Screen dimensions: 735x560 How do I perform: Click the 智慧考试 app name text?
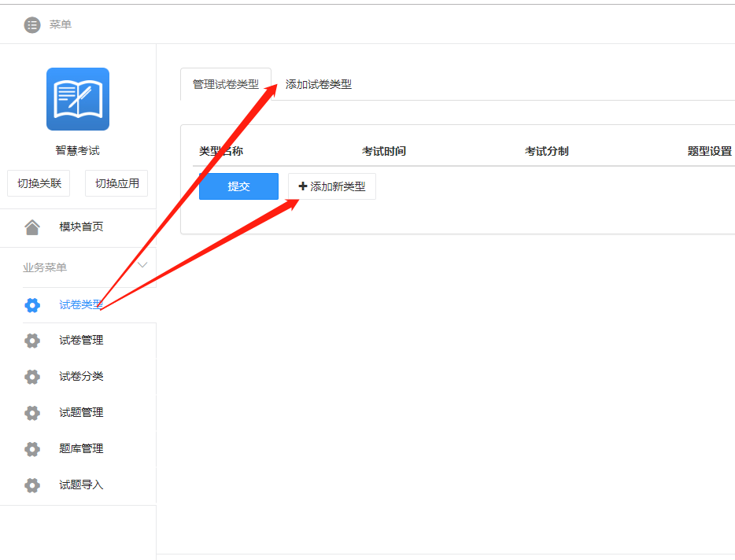(78, 151)
